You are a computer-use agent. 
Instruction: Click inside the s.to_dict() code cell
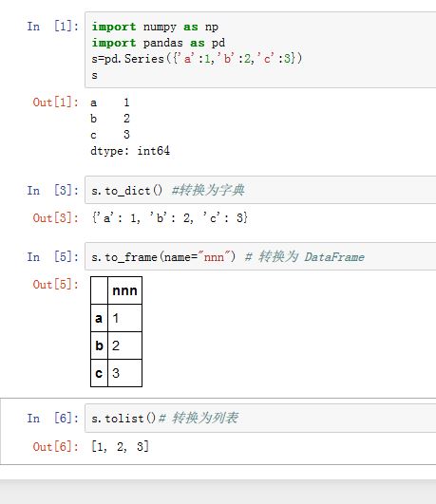(260, 190)
